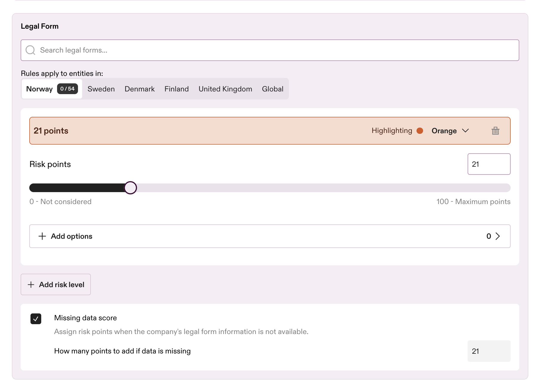
Task: Click the plus icon beside Add options
Action: [42, 236]
